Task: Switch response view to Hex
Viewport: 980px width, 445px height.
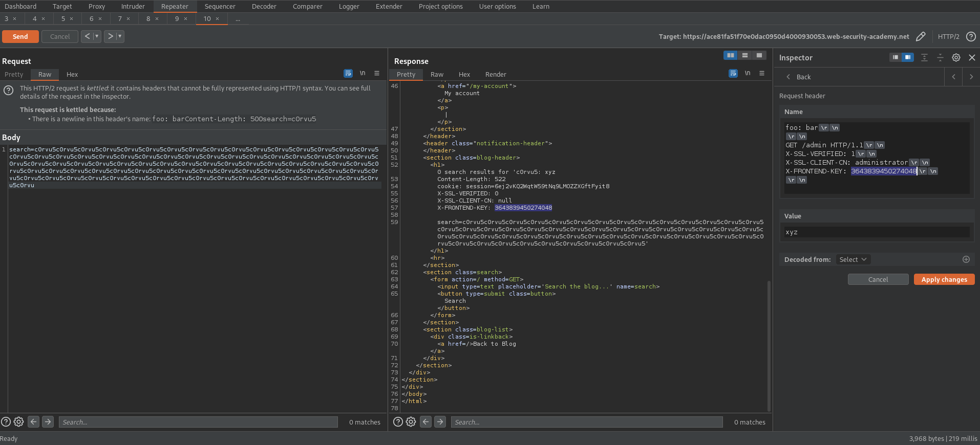Action: click(464, 74)
